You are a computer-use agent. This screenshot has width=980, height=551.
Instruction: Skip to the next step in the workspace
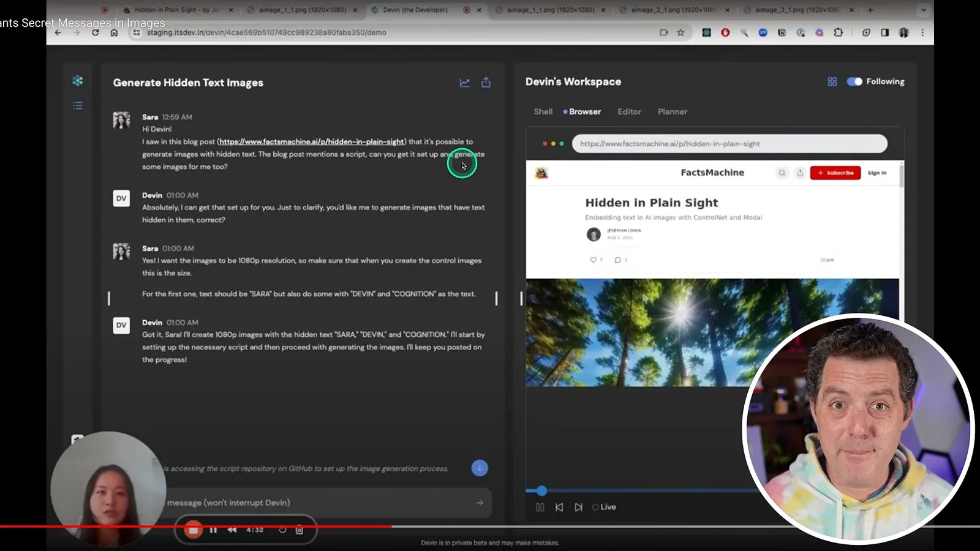pyautogui.click(x=578, y=507)
